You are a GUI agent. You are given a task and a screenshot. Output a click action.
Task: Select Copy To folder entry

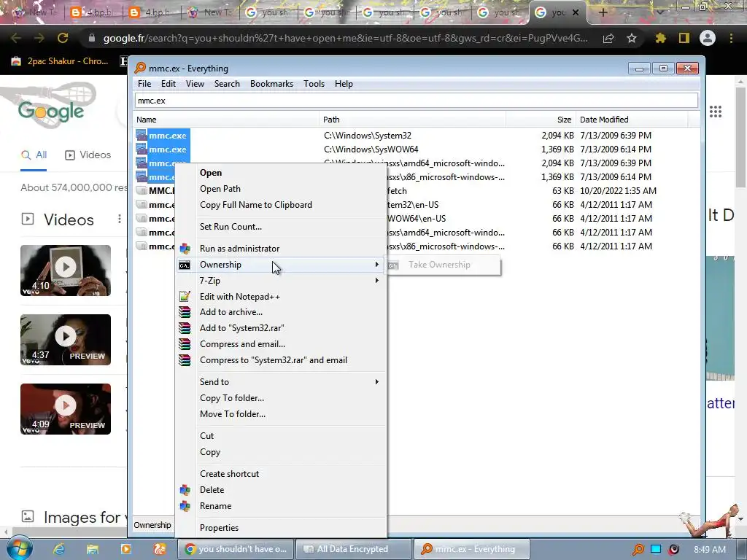click(282, 397)
